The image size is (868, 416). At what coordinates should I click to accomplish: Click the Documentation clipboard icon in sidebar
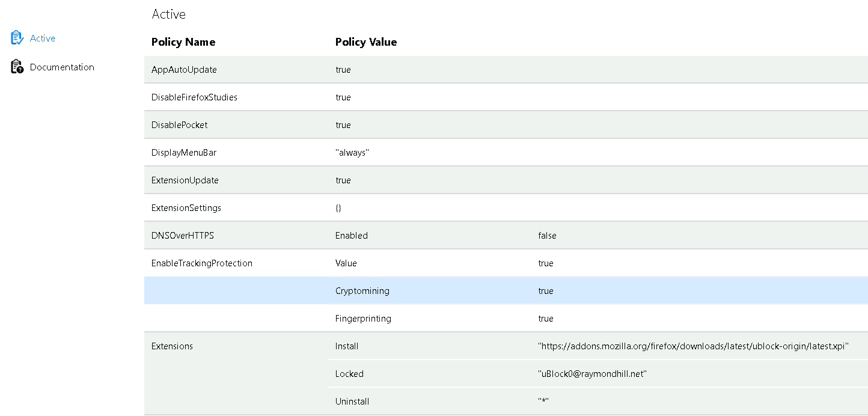[17, 67]
